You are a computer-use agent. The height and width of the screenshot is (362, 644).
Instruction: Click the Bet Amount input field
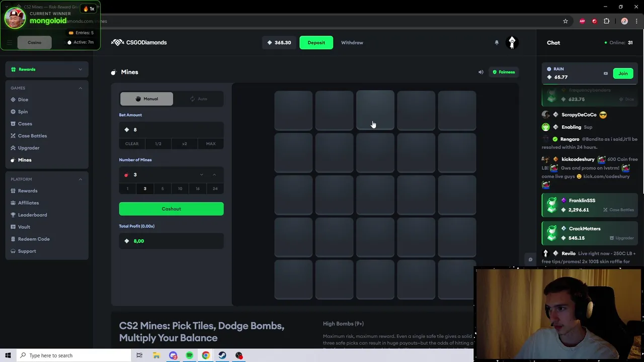pos(171,130)
